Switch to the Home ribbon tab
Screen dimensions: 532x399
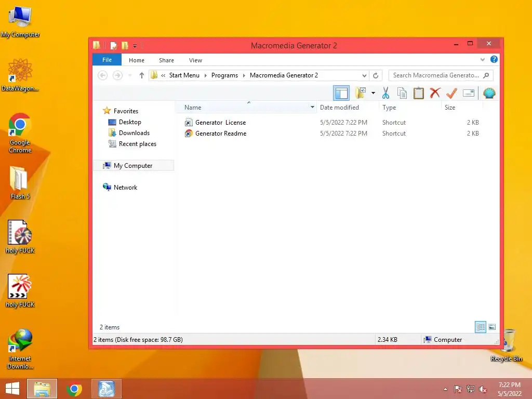click(137, 60)
